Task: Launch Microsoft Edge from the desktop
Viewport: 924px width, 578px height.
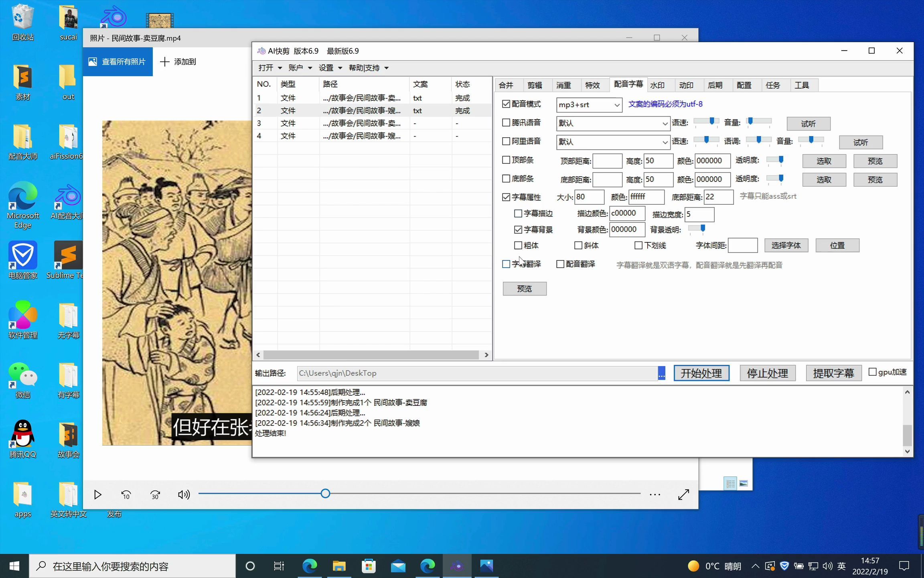Action: 22,205
